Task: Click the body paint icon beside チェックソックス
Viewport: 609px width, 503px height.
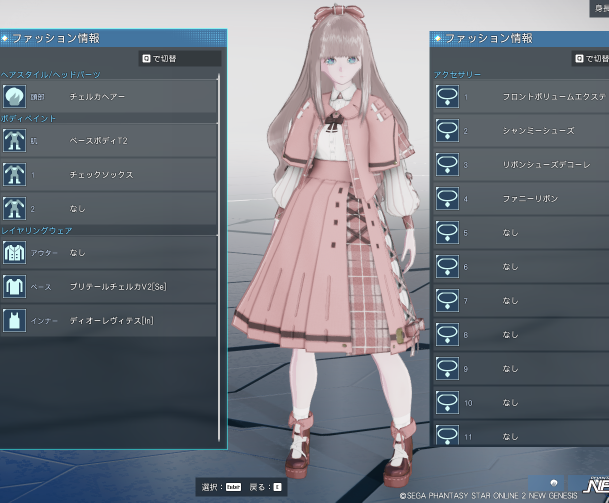Action: (x=14, y=174)
